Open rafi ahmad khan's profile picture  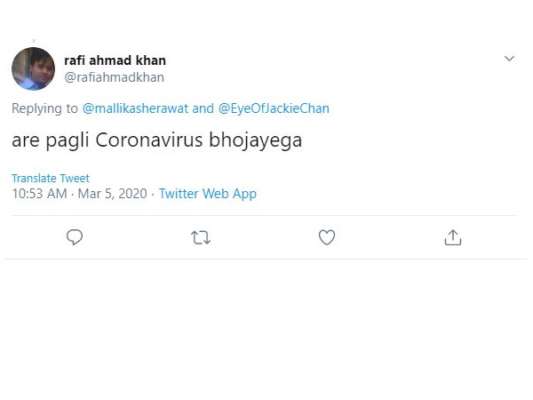[33, 69]
